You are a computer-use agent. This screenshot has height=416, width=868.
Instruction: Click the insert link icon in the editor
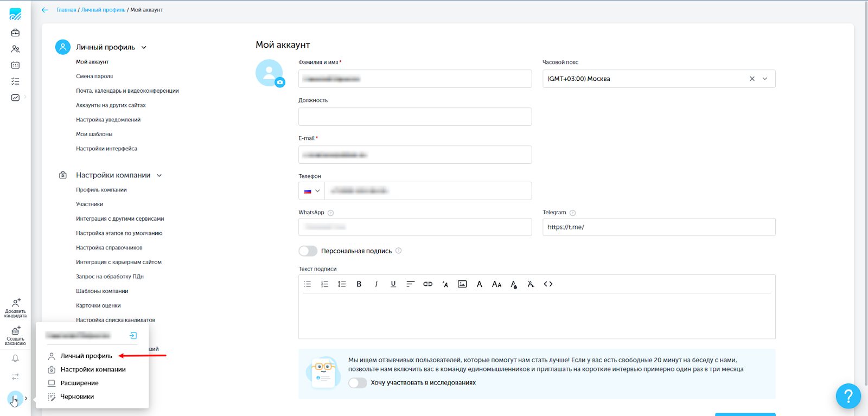coord(427,284)
